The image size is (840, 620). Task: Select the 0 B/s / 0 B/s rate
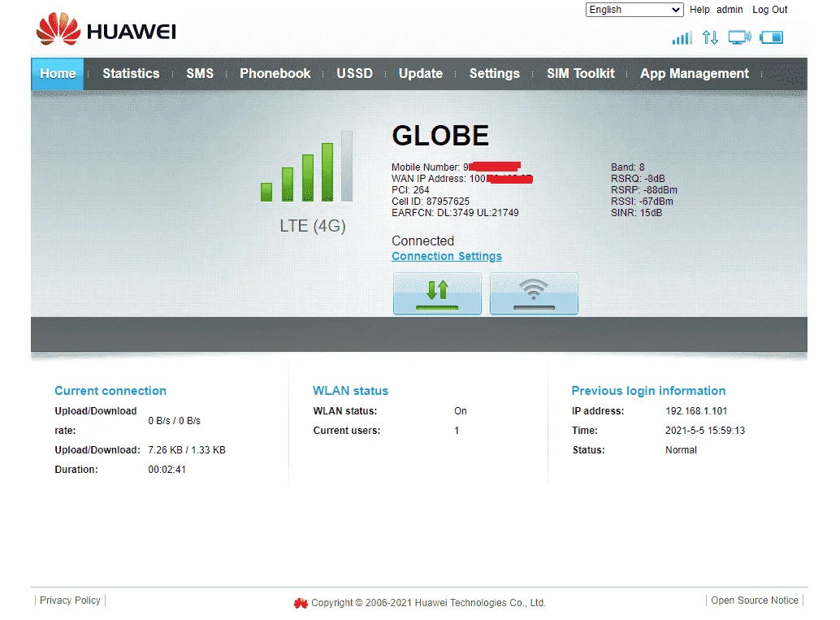pos(174,421)
